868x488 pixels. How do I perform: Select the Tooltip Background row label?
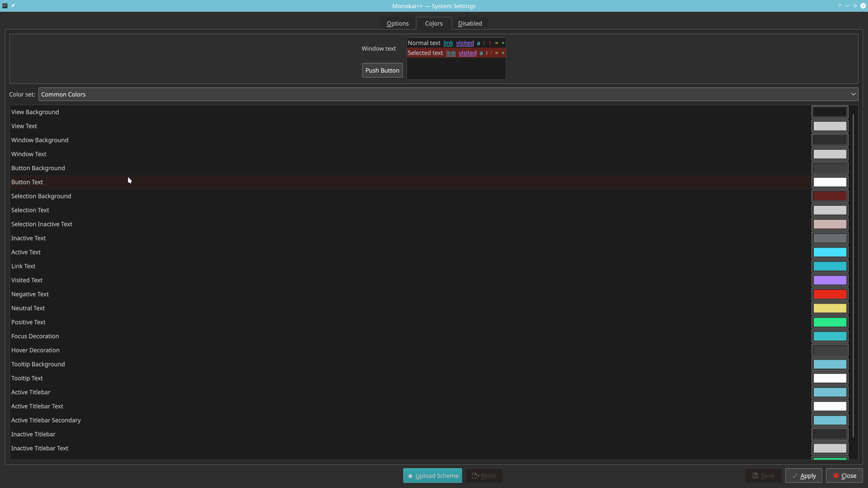38,364
